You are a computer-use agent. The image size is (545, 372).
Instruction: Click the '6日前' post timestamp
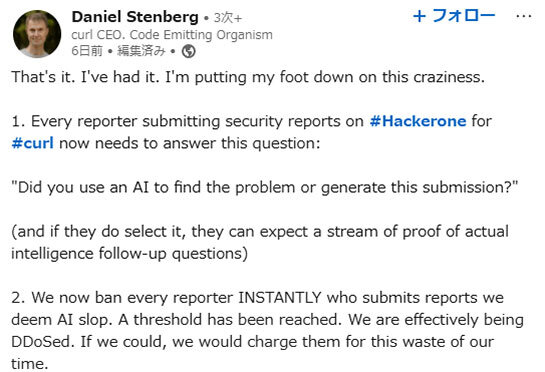87,51
